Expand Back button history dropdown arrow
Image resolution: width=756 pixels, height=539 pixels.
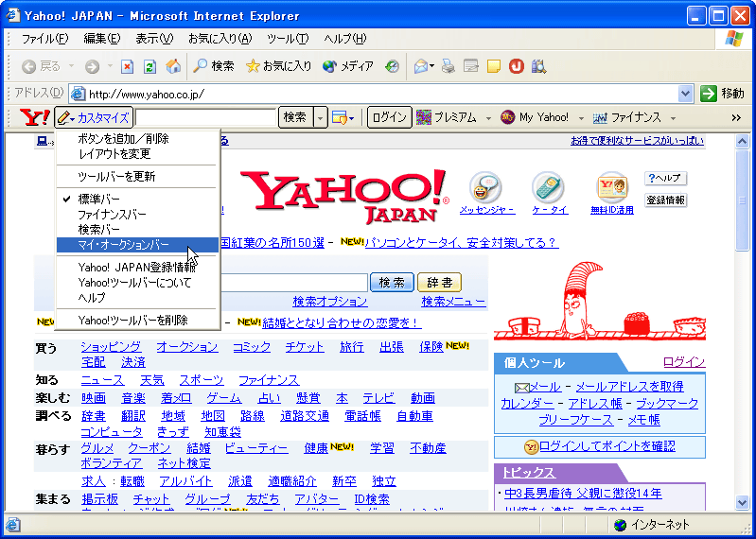coord(72,66)
